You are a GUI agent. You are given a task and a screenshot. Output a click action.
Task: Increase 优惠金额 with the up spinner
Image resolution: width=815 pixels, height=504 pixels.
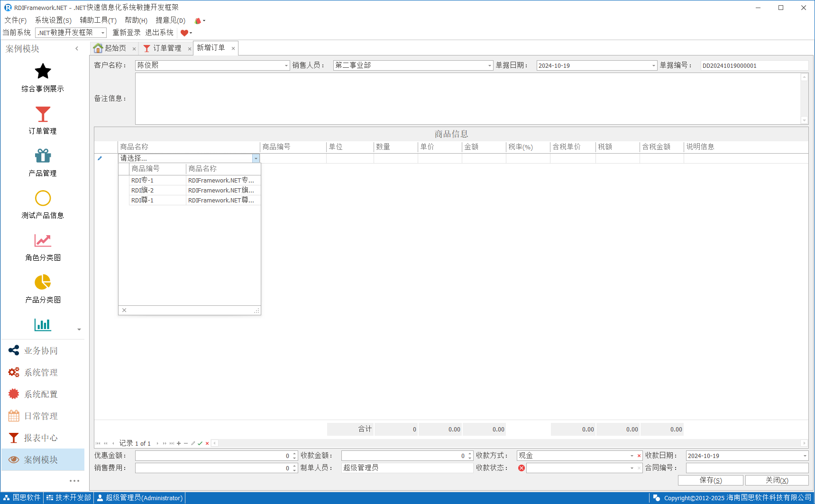pyautogui.click(x=294, y=453)
